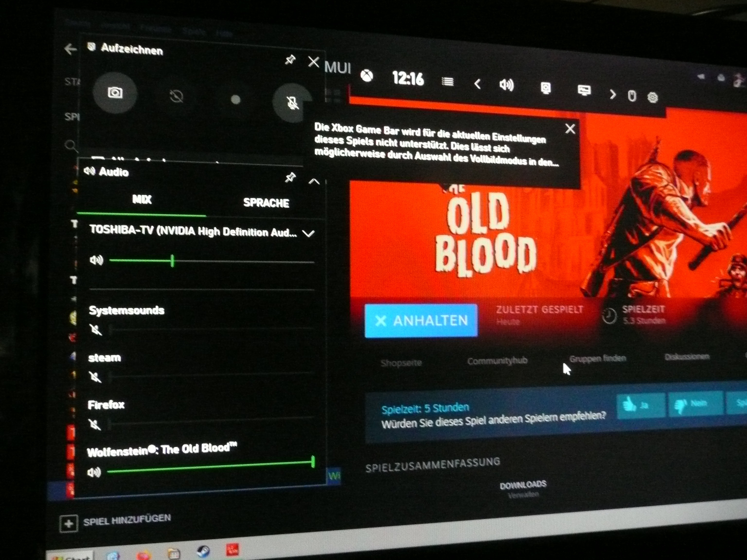
Task: Toggle mouse click-through icon on Game Bar
Action: [632, 96]
